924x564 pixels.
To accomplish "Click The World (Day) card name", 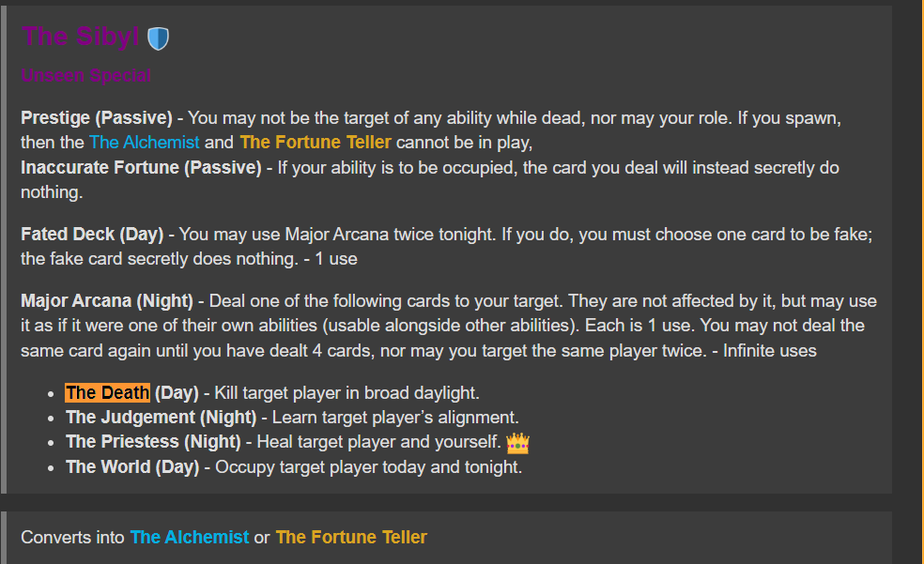I will click(x=132, y=466).
